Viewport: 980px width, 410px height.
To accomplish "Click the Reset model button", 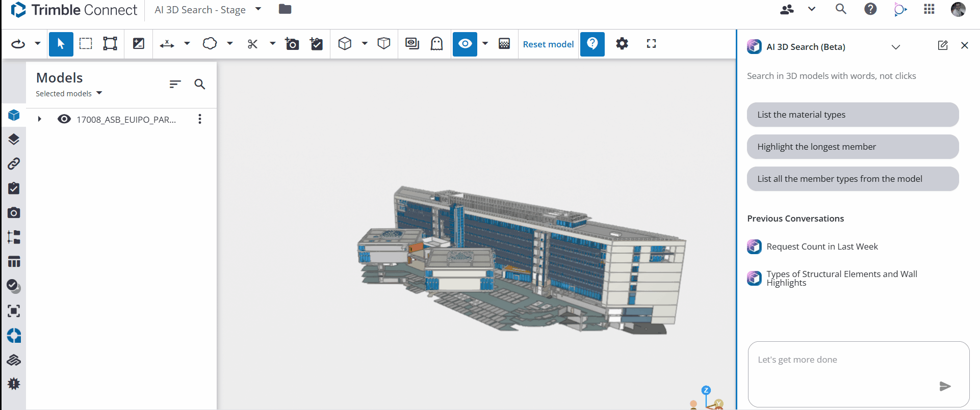I will coord(549,44).
